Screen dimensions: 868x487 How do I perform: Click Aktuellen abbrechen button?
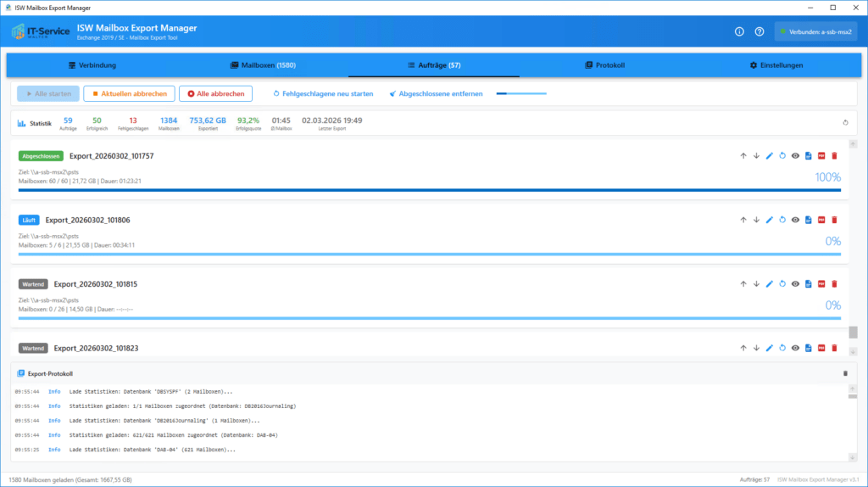click(x=129, y=93)
